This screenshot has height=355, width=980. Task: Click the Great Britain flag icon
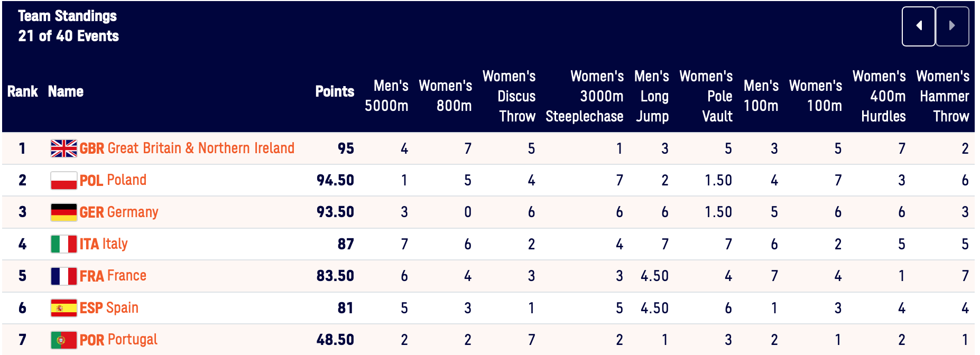[63, 148]
